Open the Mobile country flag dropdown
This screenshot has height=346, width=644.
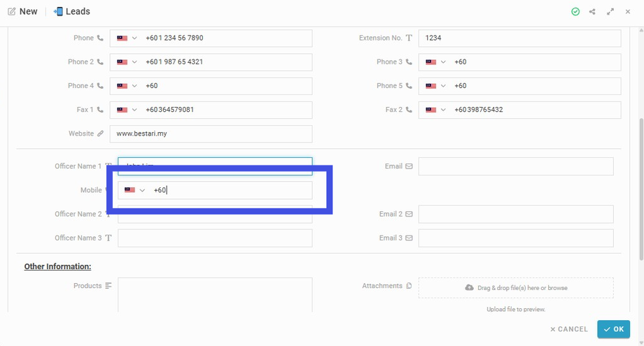(134, 190)
